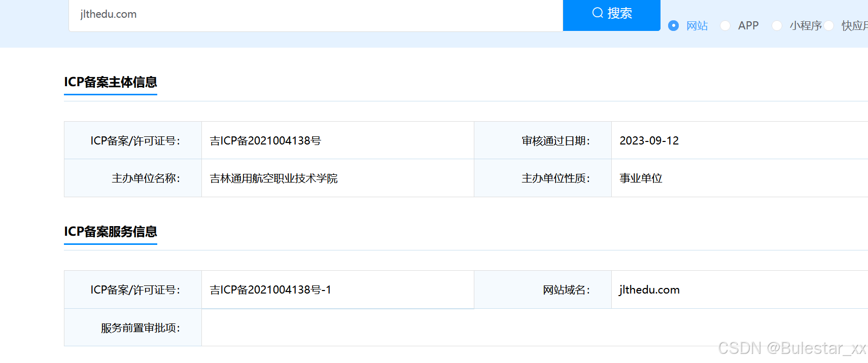Click the 网站域名 label cell
This screenshot has height=363, width=868.
click(543, 289)
